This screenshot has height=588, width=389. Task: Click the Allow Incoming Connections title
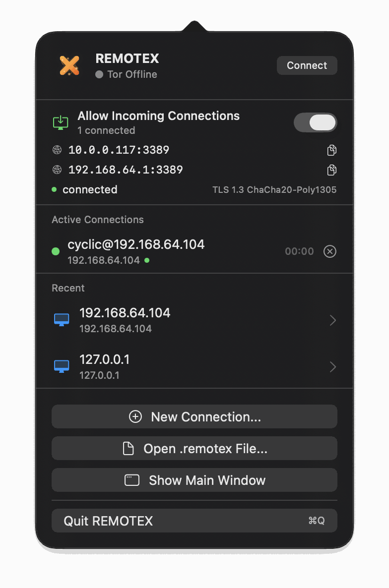(158, 116)
